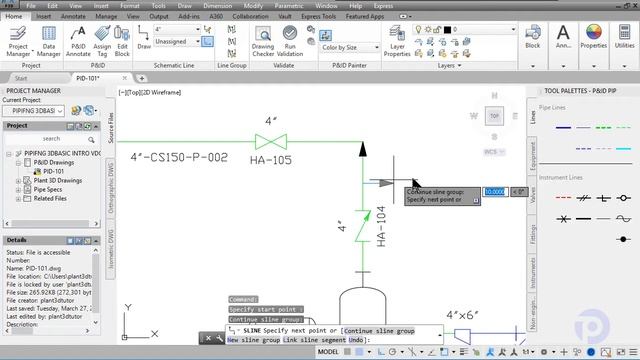This screenshot has width=640, height=360.
Task: Open the Valves palette tab
Action: point(532,196)
